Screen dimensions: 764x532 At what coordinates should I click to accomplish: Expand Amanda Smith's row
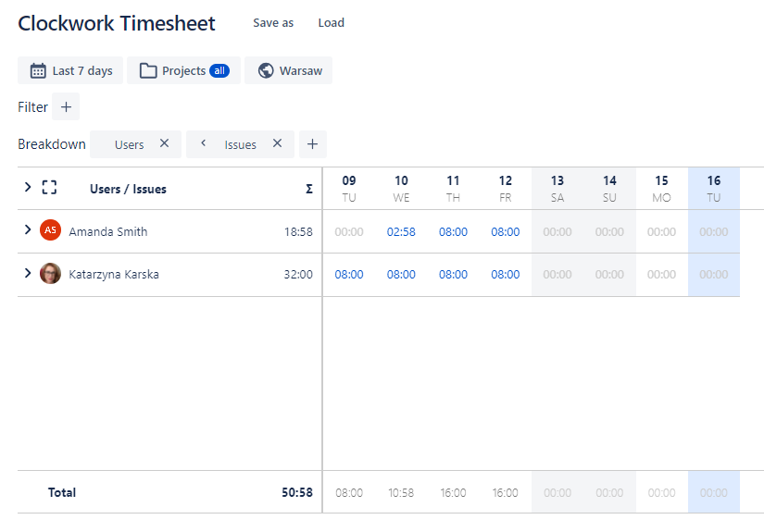(x=28, y=230)
